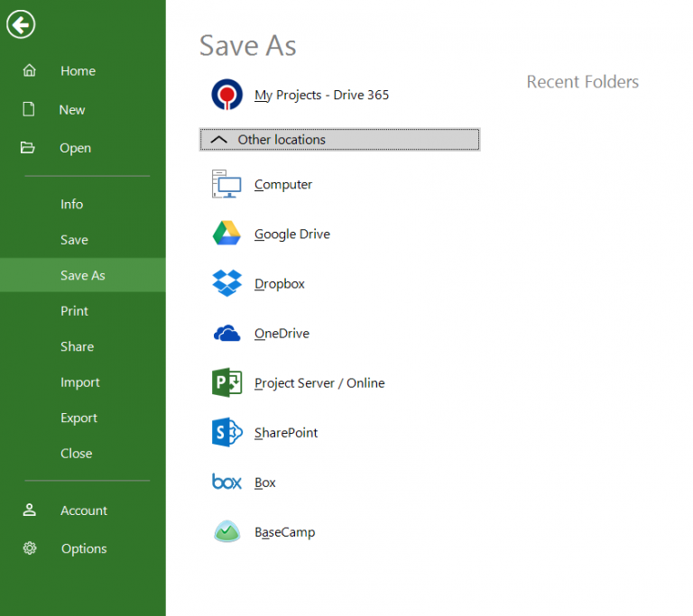Select New in the sidebar
Viewport: 693px width, 616px height.
[72, 110]
